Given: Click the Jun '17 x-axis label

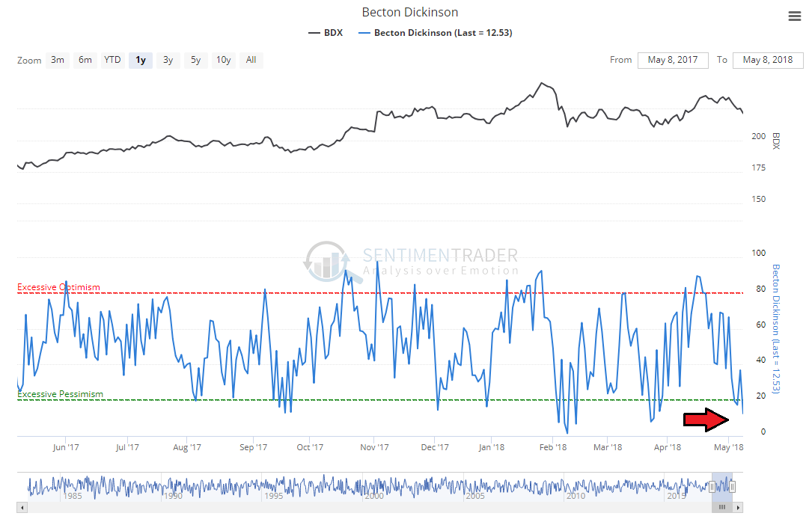Looking at the screenshot, I should (66, 448).
